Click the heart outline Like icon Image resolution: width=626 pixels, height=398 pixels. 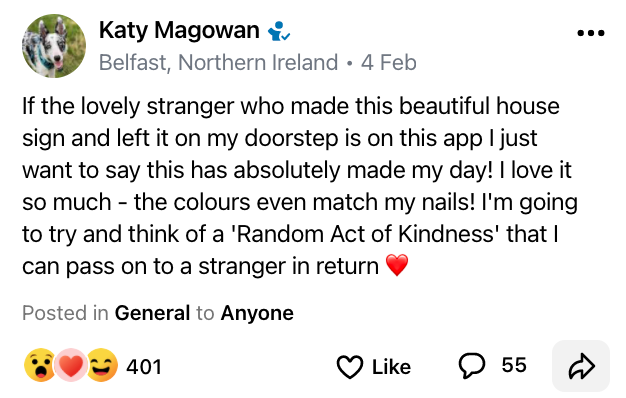point(350,366)
